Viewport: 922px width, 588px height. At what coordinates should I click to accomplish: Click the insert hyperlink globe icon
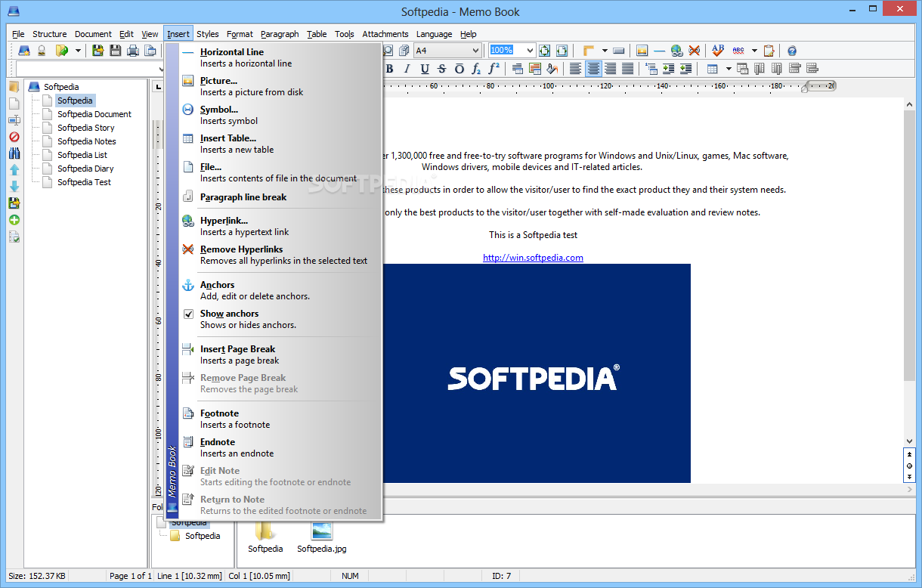(x=676, y=51)
